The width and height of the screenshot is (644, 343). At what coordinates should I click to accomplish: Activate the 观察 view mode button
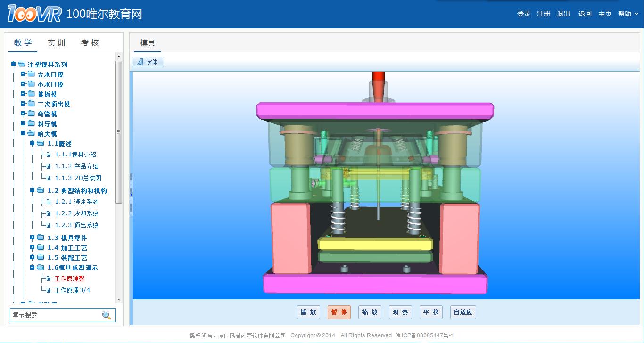(x=400, y=312)
